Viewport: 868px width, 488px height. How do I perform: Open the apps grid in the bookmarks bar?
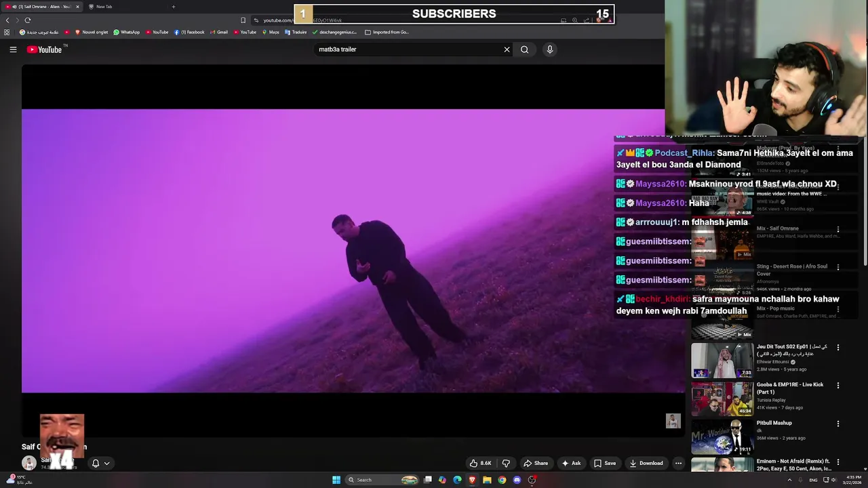tap(7, 32)
